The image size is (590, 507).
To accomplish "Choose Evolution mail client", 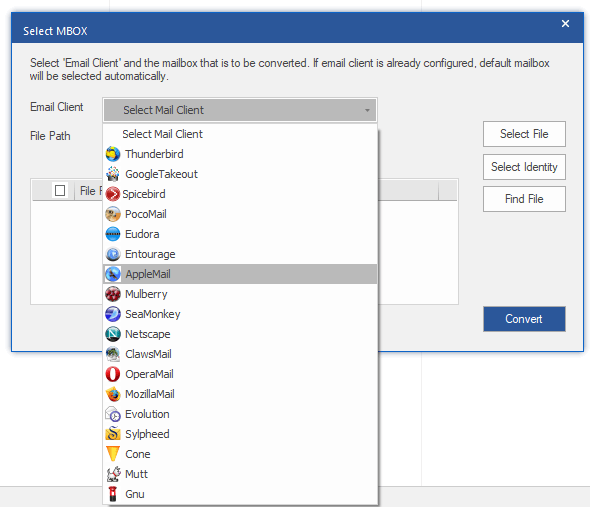I will (240, 414).
